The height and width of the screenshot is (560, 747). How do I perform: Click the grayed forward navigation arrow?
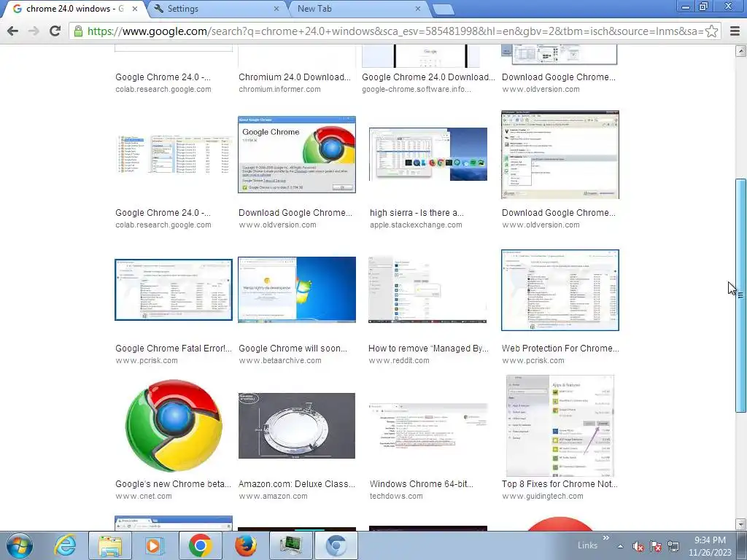tap(34, 31)
